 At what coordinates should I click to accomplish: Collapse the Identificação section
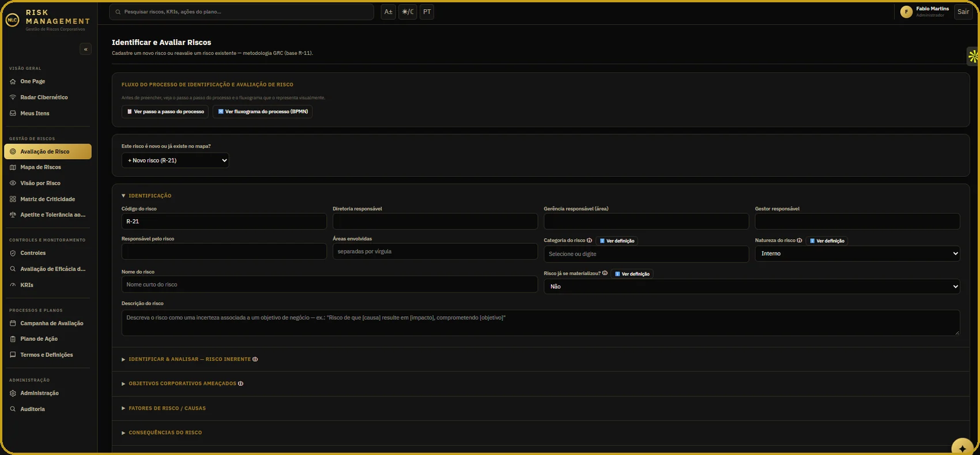click(146, 195)
